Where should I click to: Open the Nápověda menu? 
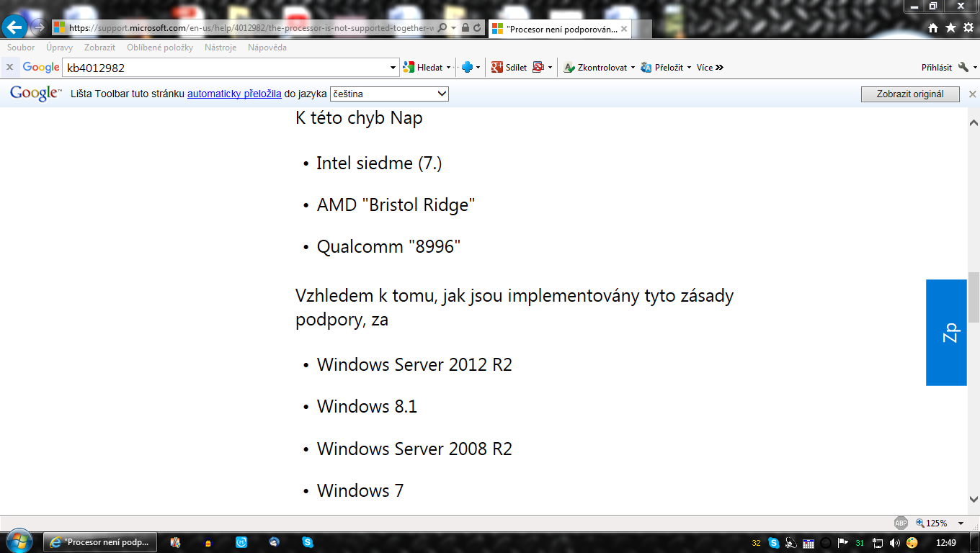click(267, 48)
